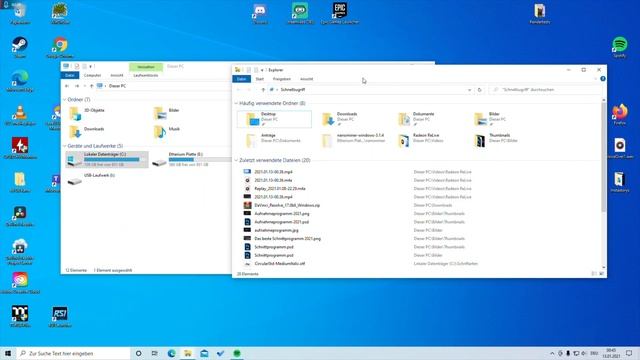Open VLC media player desktop shortcut
This screenshot has height=360, width=640.
coord(20,115)
